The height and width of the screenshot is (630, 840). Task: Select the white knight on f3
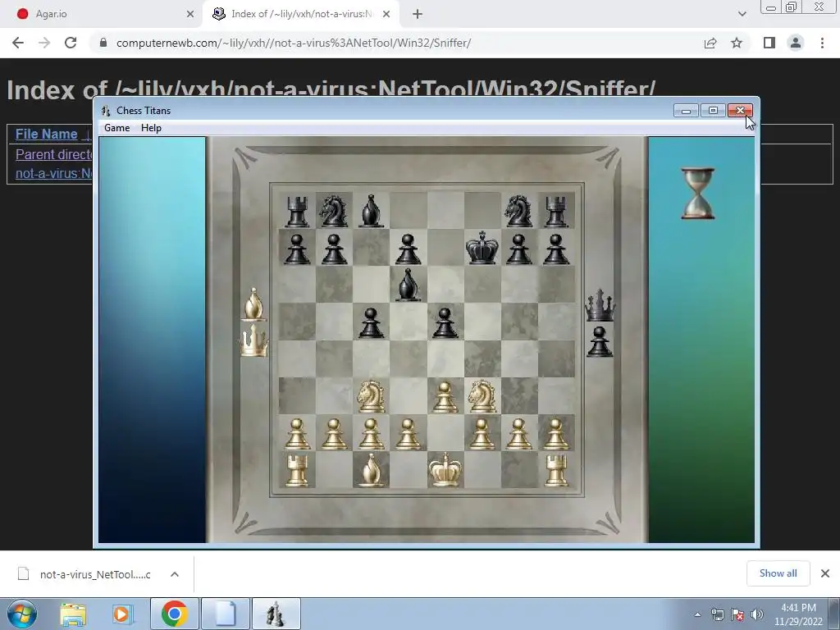pos(482,396)
